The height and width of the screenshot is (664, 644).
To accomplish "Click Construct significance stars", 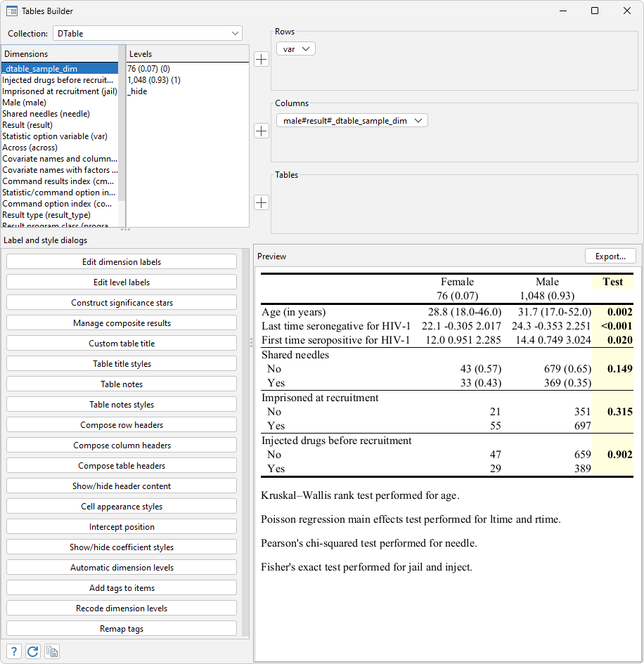I will tap(121, 301).
